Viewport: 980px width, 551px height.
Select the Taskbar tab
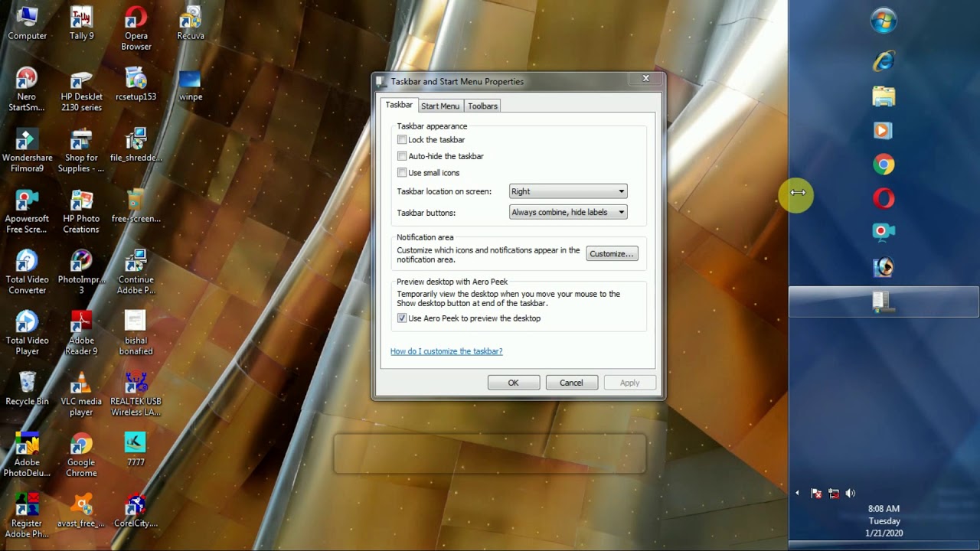tap(399, 105)
